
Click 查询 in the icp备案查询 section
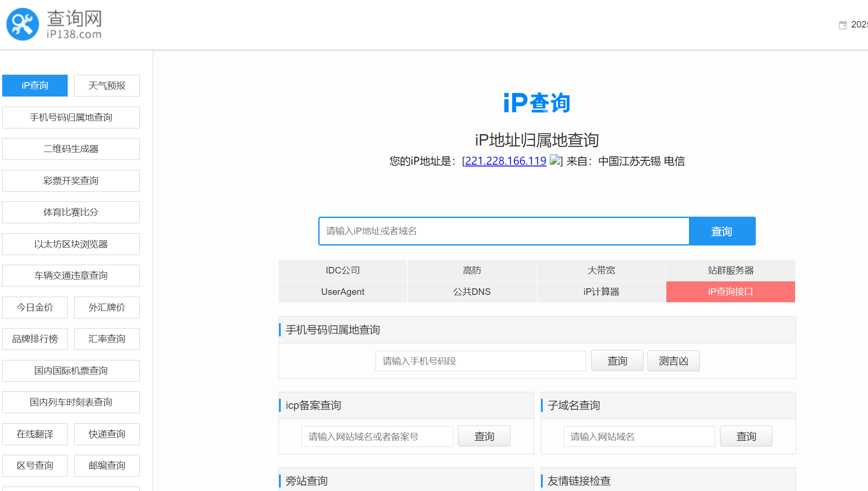click(x=484, y=436)
